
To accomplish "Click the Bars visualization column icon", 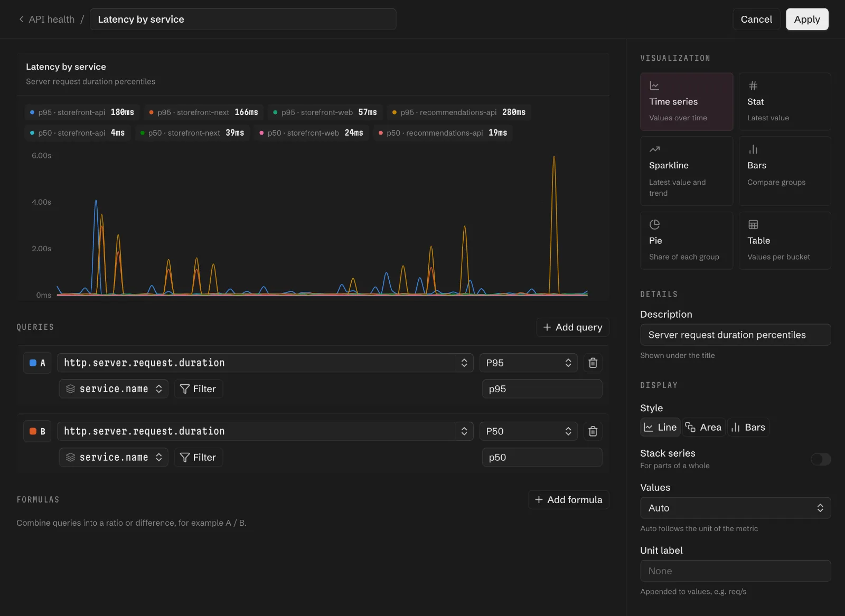I will [x=753, y=149].
